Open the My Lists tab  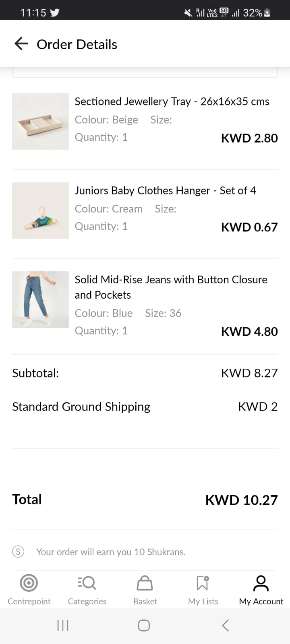tap(203, 589)
